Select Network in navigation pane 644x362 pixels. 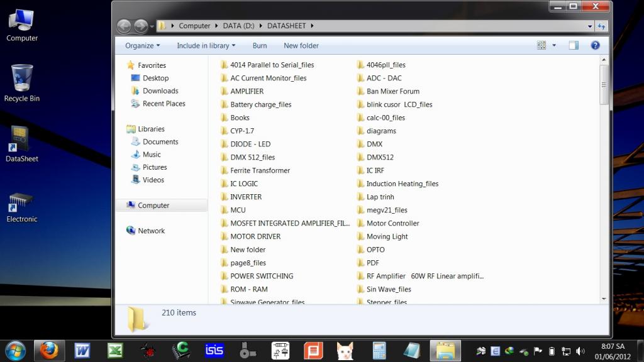click(x=151, y=231)
